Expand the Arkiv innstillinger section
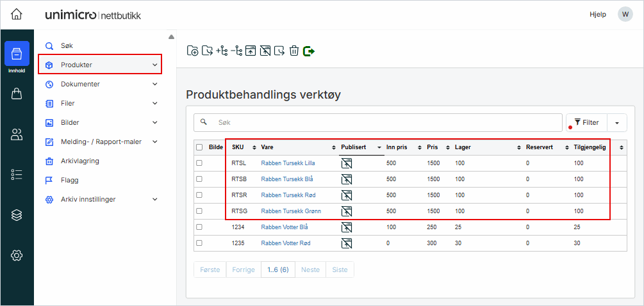 click(154, 199)
